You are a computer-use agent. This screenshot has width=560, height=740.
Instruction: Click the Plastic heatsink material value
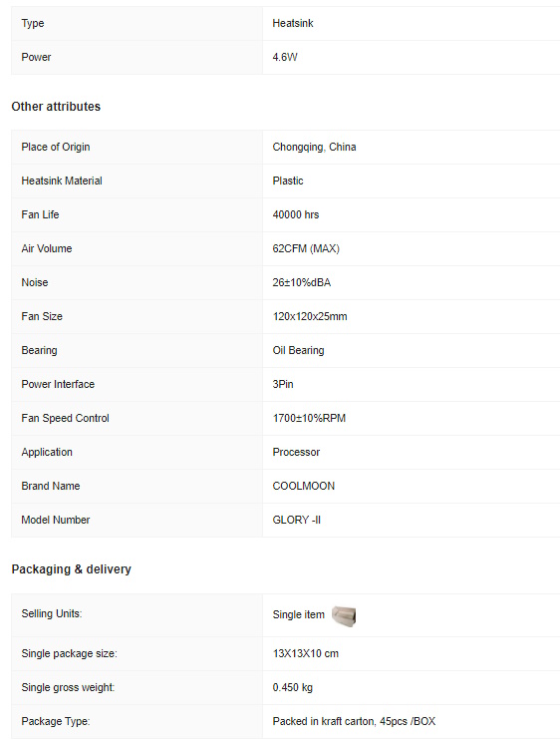click(x=288, y=181)
